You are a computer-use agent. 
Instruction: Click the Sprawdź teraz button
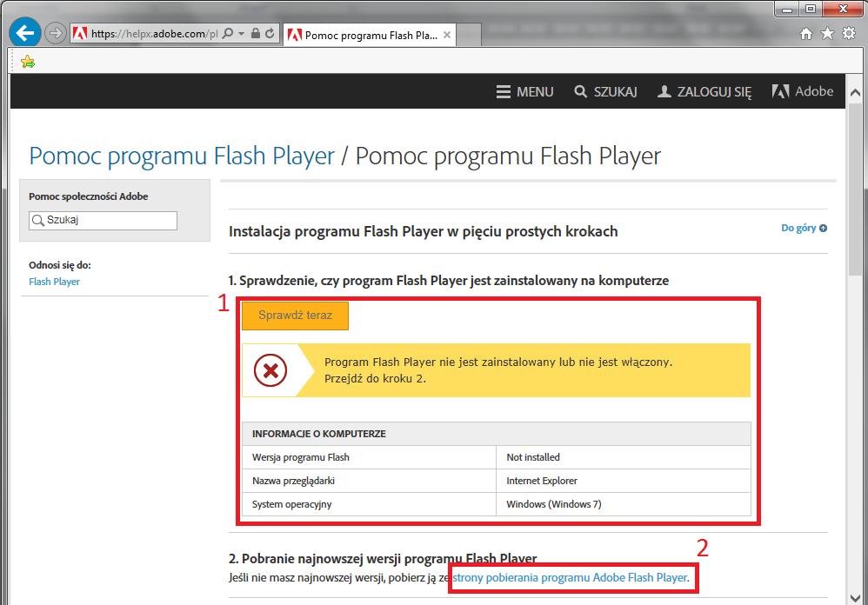(295, 316)
